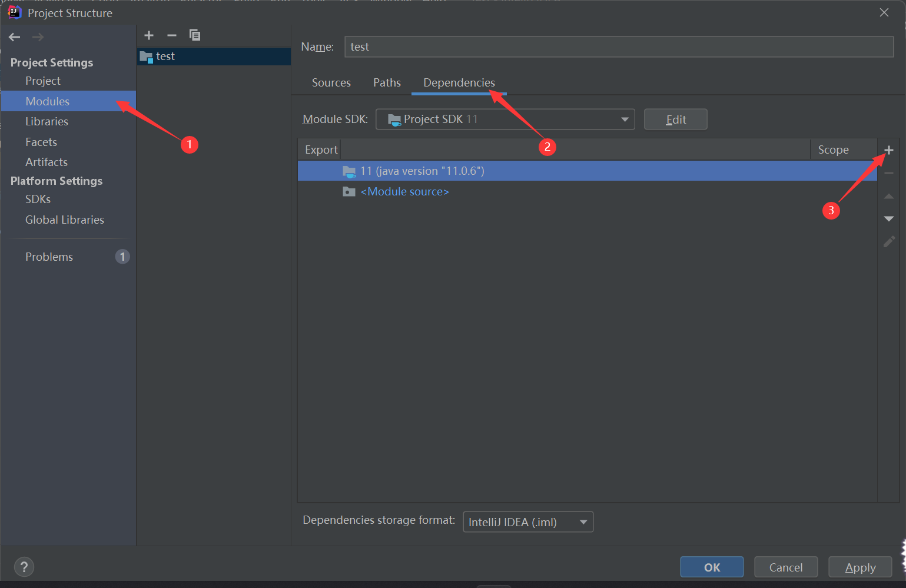Select Modules in Project Settings
906x588 pixels.
pos(69,101)
